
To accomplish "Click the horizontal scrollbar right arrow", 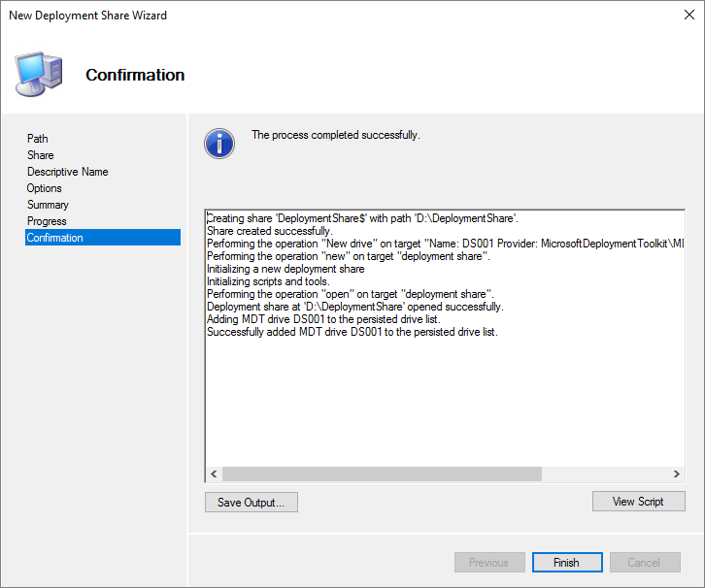I will click(677, 474).
